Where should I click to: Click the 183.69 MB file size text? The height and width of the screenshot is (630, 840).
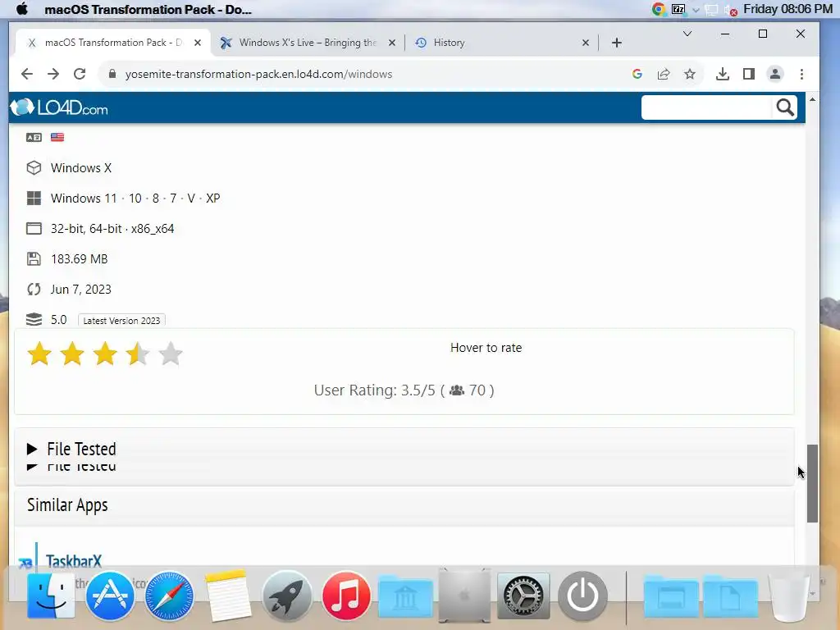80,258
